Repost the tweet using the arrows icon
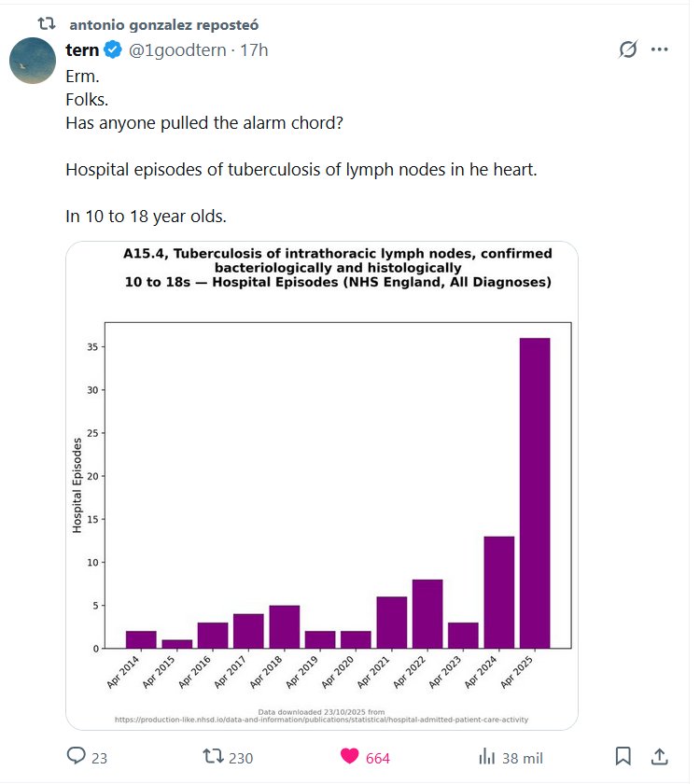The height and width of the screenshot is (784, 700). click(x=213, y=757)
